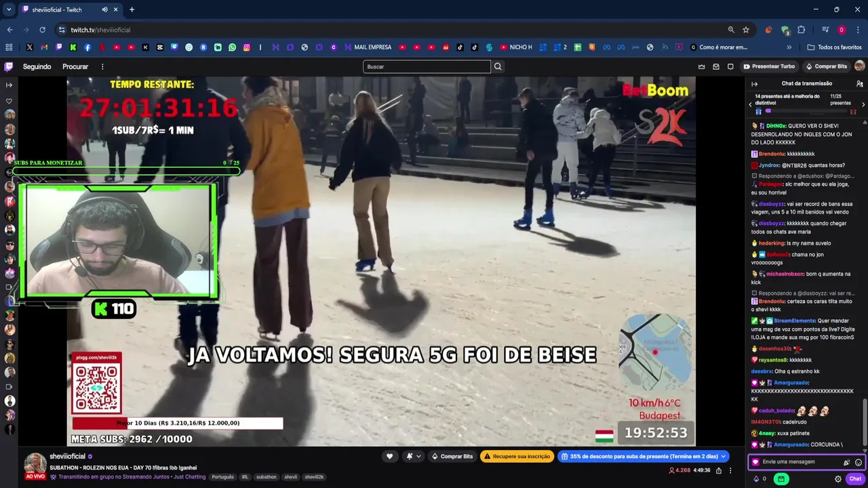Click the subathon tag
Viewport: 868px width, 488px height.
click(x=267, y=476)
